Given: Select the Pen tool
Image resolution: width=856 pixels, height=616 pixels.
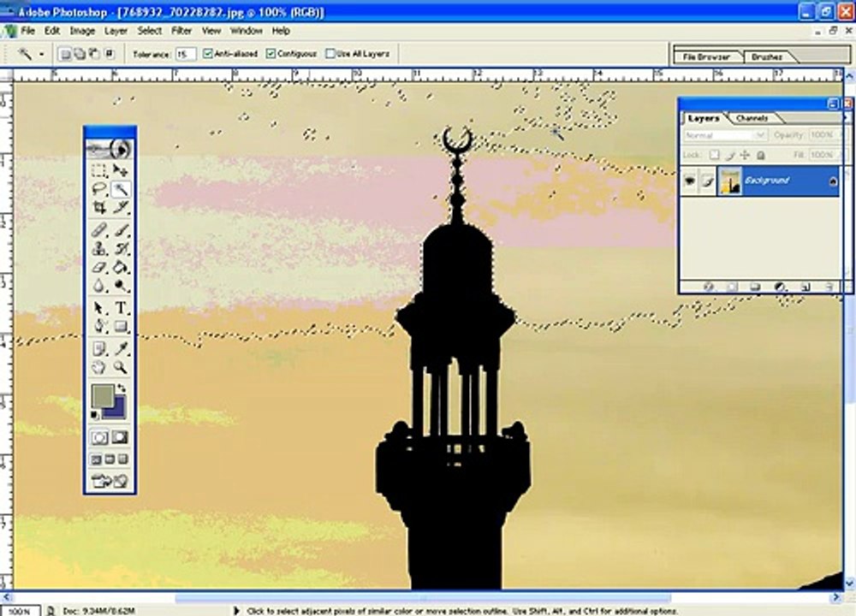Looking at the screenshot, I should [99, 326].
